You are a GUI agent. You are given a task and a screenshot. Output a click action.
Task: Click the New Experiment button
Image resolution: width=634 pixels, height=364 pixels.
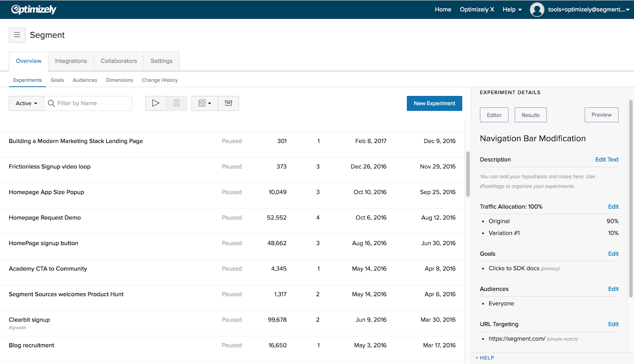(434, 103)
